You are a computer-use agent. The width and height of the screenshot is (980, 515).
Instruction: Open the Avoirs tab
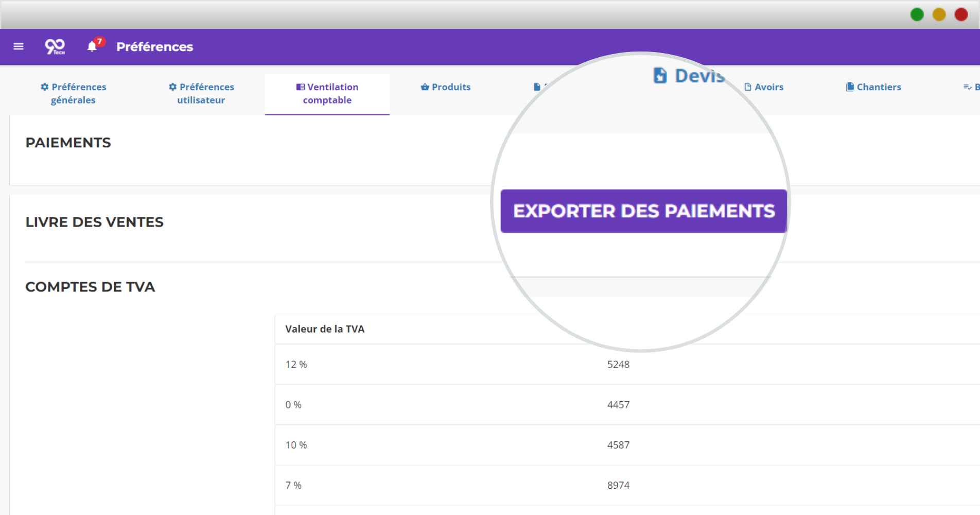[764, 87]
